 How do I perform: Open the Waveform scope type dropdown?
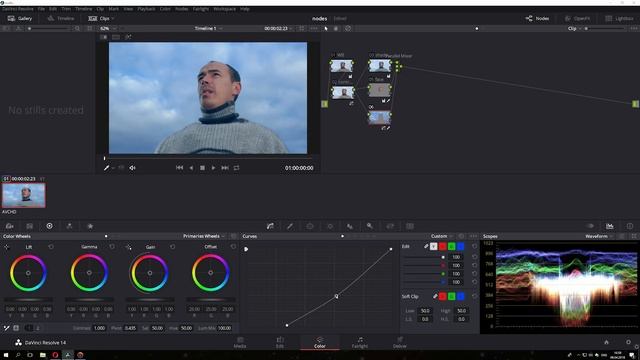click(x=599, y=236)
